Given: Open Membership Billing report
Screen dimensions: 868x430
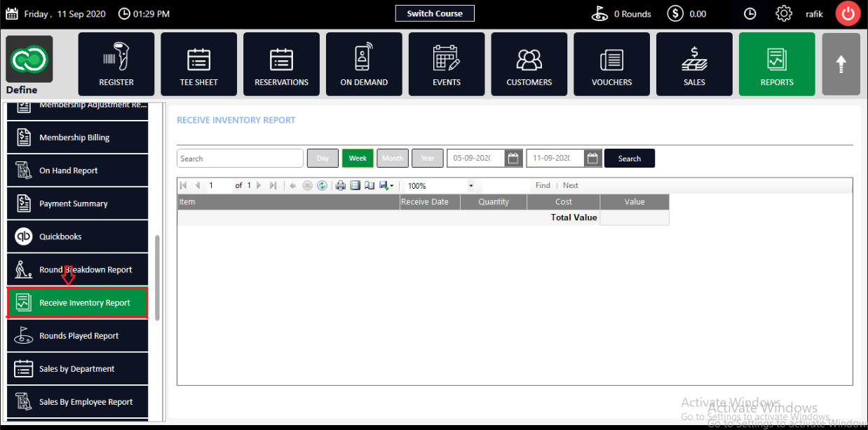Looking at the screenshot, I should click(x=78, y=137).
